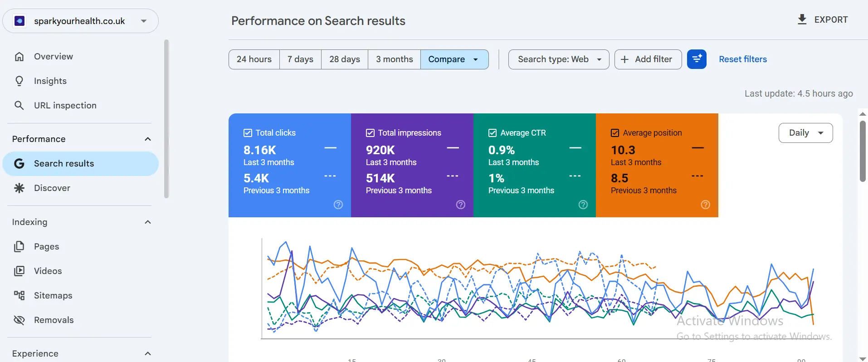The width and height of the screenshot is (868, 362).
Task: Toggle the Average CTR checkbox
Action: coord(493,133)
